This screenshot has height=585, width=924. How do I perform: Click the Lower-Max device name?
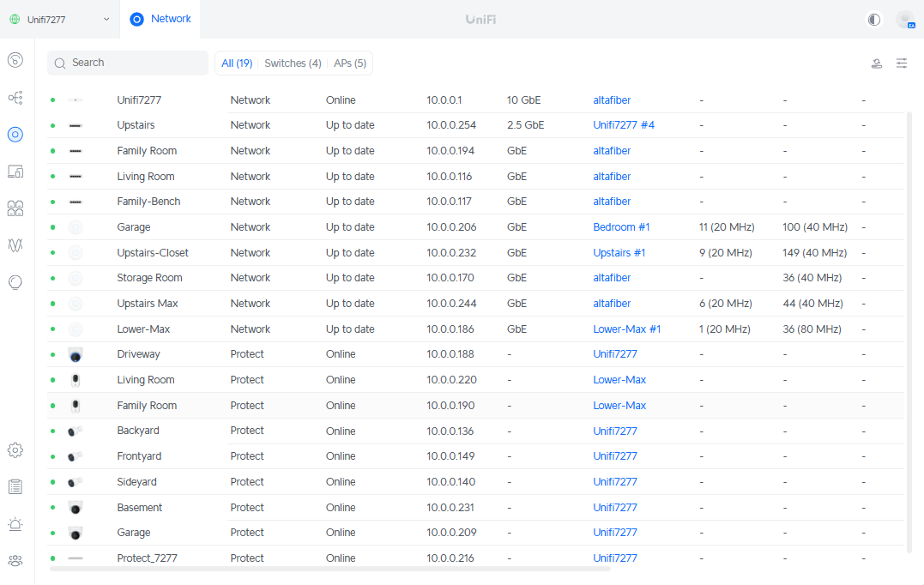143,329
